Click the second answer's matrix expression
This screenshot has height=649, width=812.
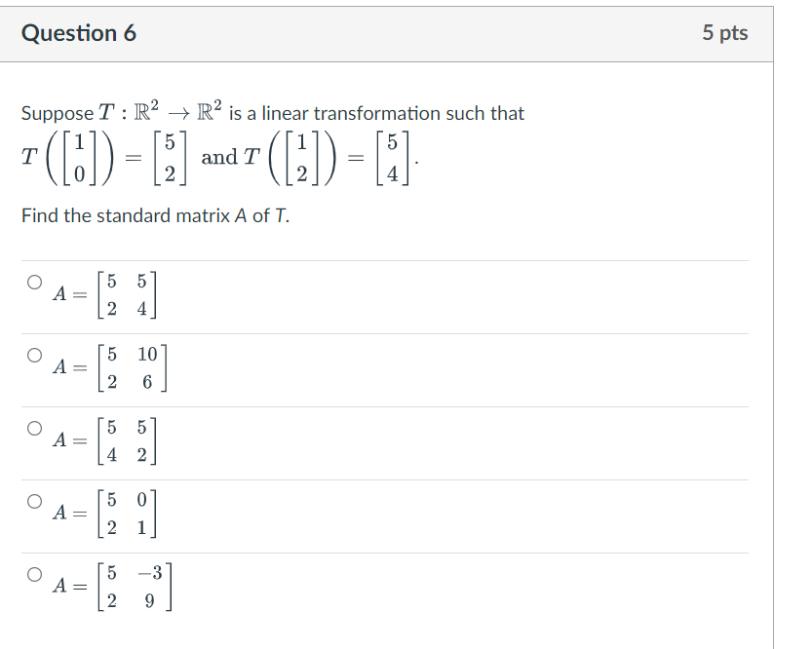(107, 365)
